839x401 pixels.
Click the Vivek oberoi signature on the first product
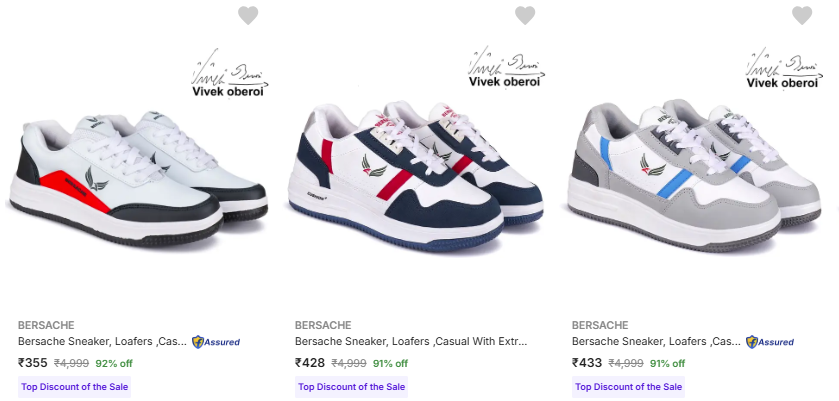pos(230,73)
